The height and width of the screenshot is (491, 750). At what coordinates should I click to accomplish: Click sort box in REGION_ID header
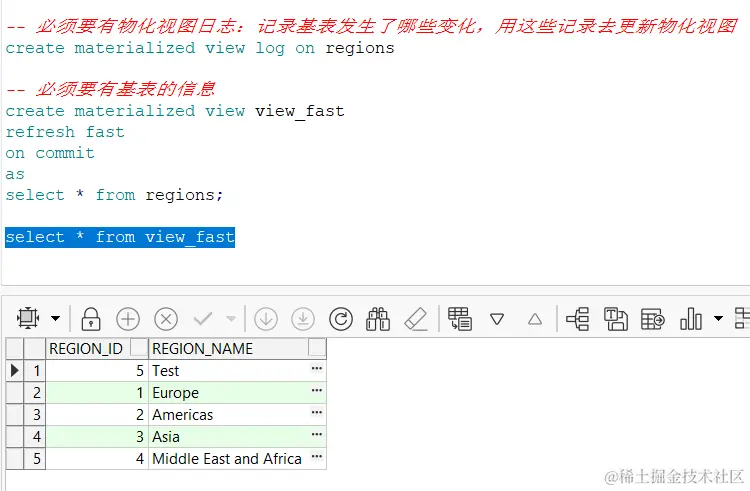pos(139,347)
